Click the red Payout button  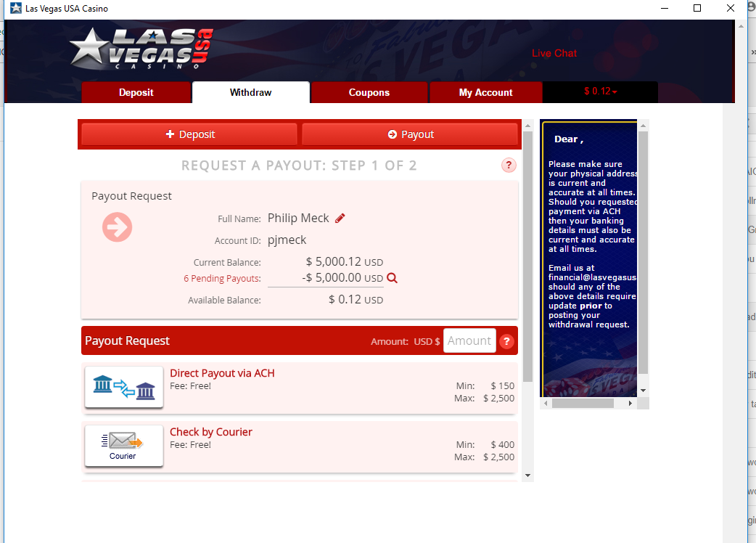(x=410, y=134)
